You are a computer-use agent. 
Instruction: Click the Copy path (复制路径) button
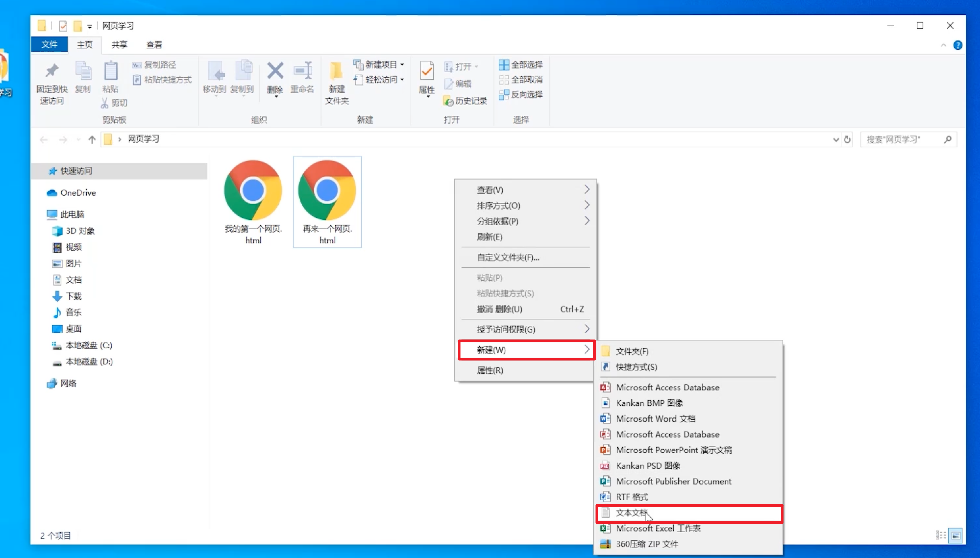154,65
